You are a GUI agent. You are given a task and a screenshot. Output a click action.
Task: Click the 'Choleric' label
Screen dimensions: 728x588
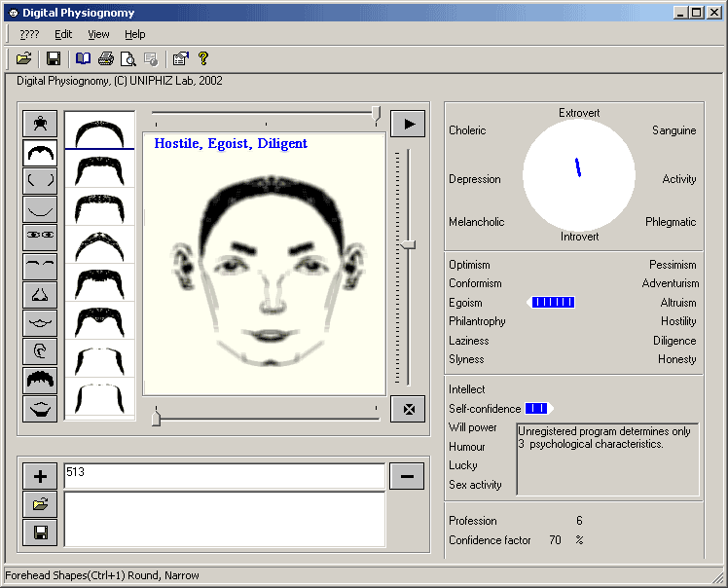467,130
